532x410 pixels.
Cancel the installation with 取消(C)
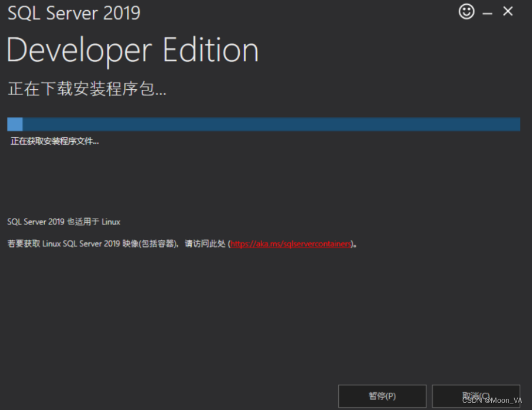tap(476, 396)
